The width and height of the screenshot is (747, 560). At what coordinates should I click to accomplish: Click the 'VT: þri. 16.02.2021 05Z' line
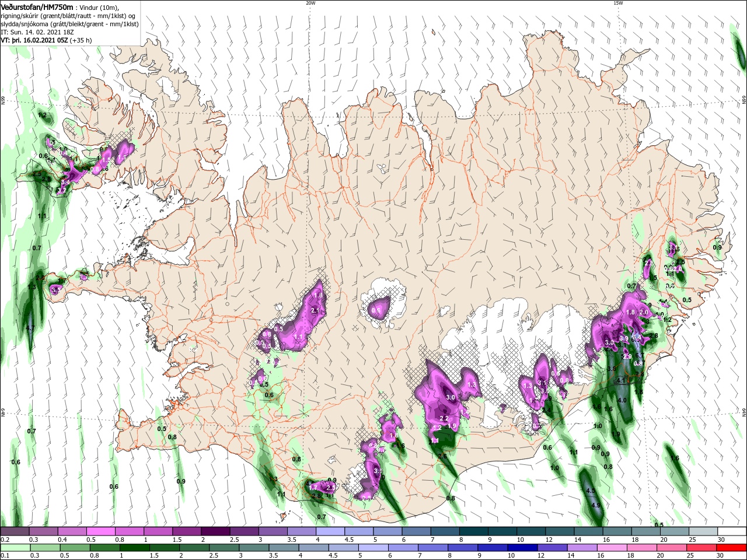tap(34, 40)
